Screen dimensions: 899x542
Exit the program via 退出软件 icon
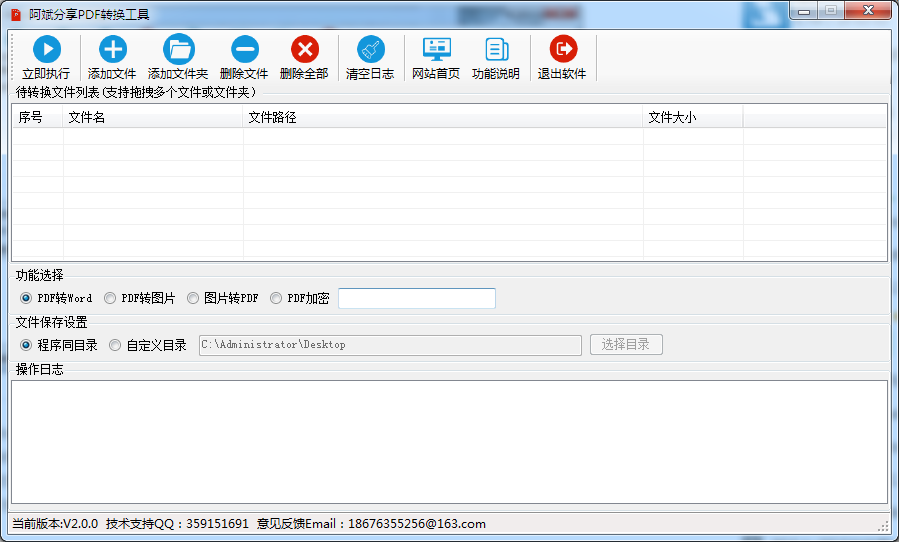point(563,50)
